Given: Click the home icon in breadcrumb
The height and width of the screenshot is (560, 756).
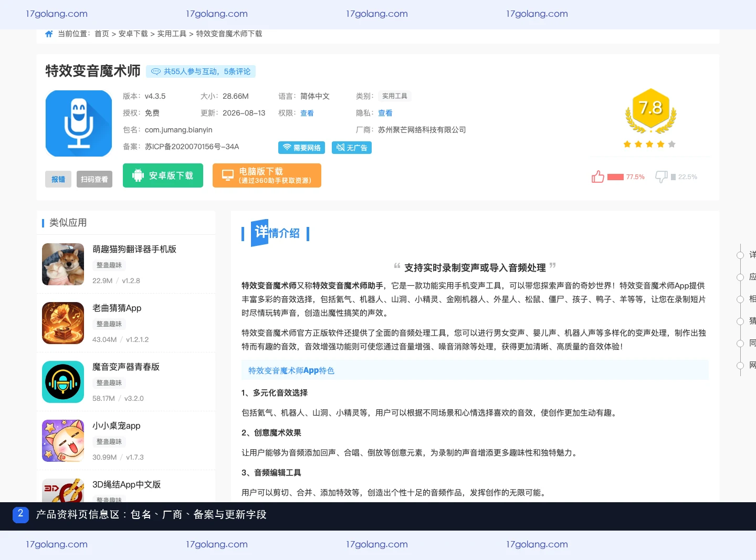Looking at the screenshot, I should [x=49, y=34].
